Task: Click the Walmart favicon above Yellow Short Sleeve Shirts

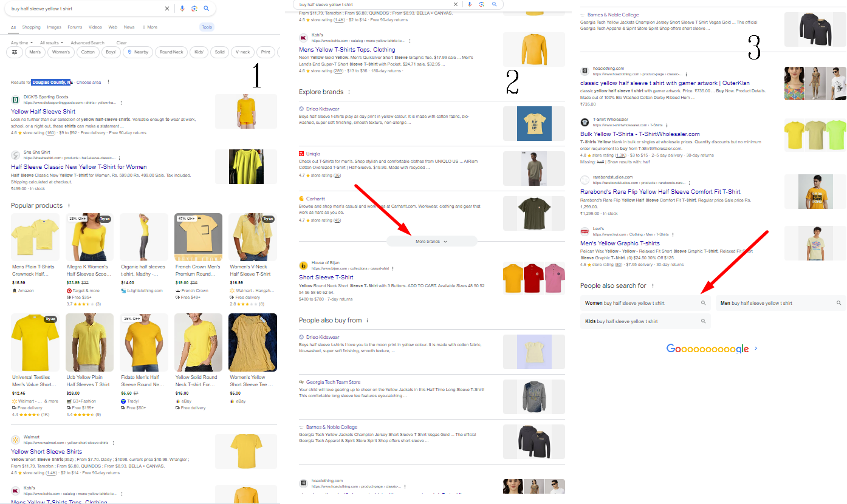Action: (x=15, y=440)
